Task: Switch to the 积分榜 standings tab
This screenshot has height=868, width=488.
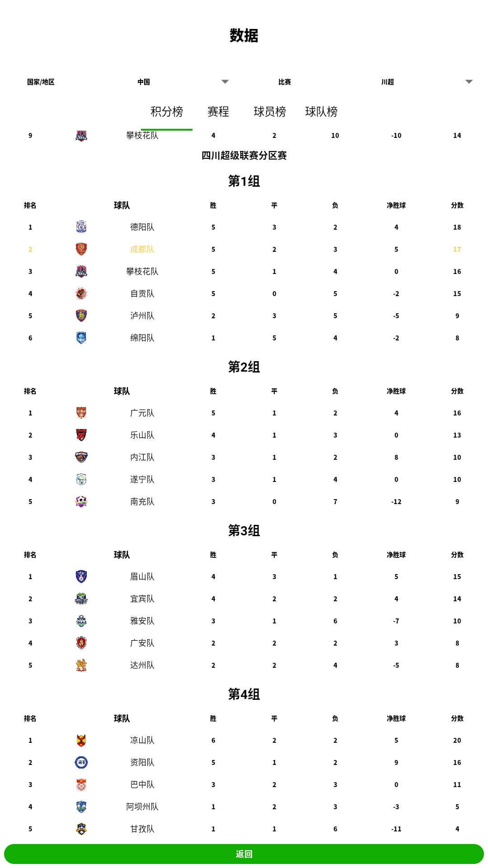Action: click(167, 112)
